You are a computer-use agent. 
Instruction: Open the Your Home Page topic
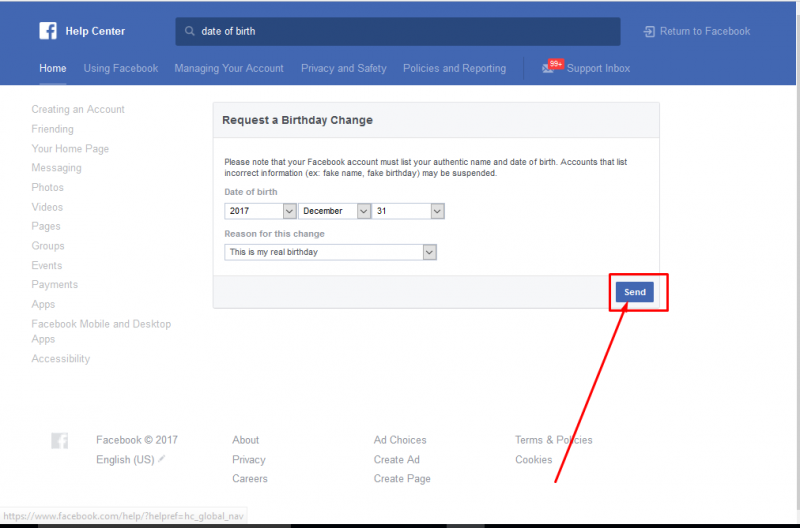pos(70,148)
